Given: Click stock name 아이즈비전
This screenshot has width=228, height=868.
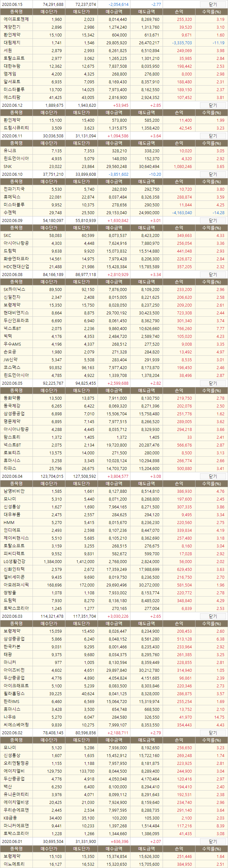Looking at the screenshot, I should coord(14,670).
